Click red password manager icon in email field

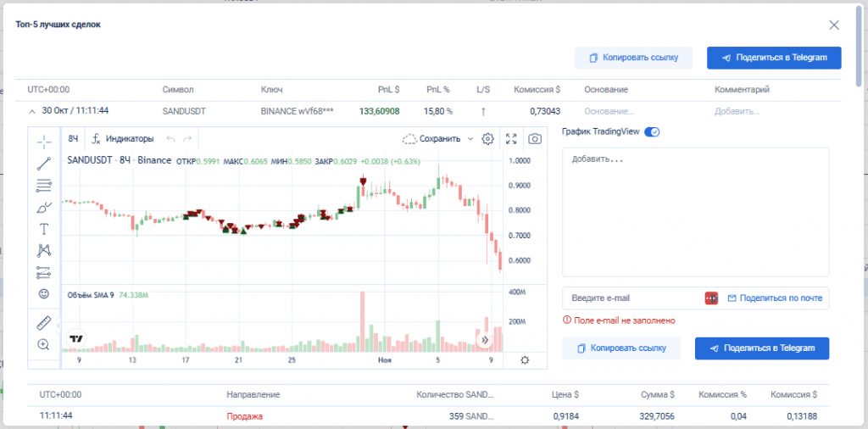tap(711, 298)
